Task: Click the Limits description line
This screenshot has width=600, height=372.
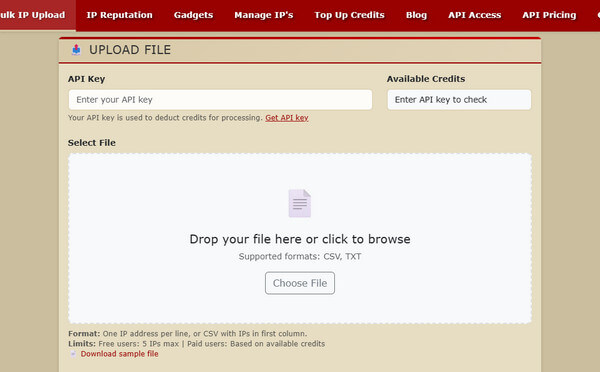Action: [x=197, y=344]
